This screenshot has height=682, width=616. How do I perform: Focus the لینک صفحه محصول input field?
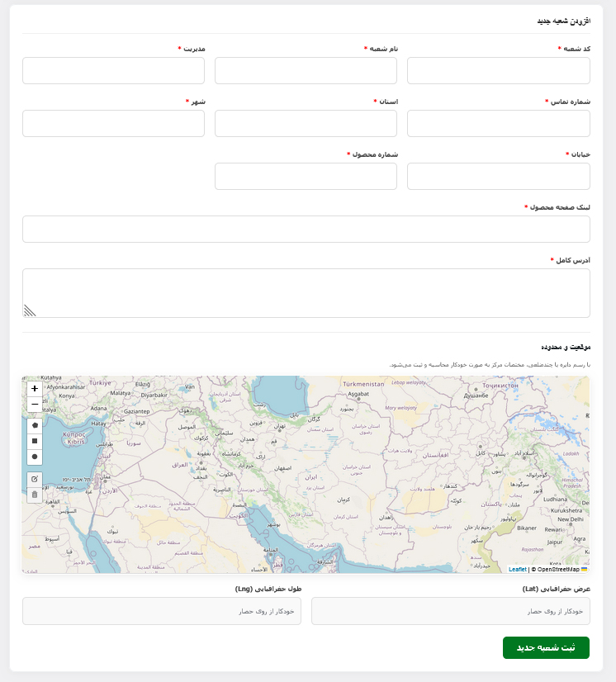coord(306,229)
